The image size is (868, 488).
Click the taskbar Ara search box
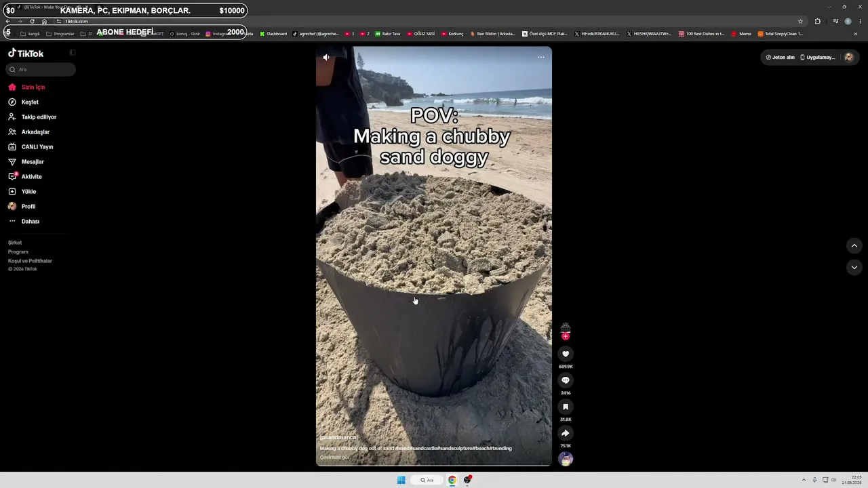point(427,480)
